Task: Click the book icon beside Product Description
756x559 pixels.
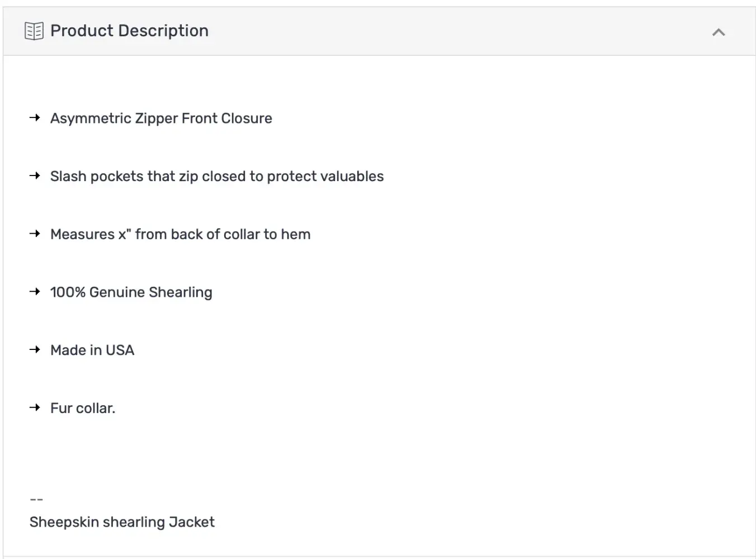Action: tap(34, 31)
